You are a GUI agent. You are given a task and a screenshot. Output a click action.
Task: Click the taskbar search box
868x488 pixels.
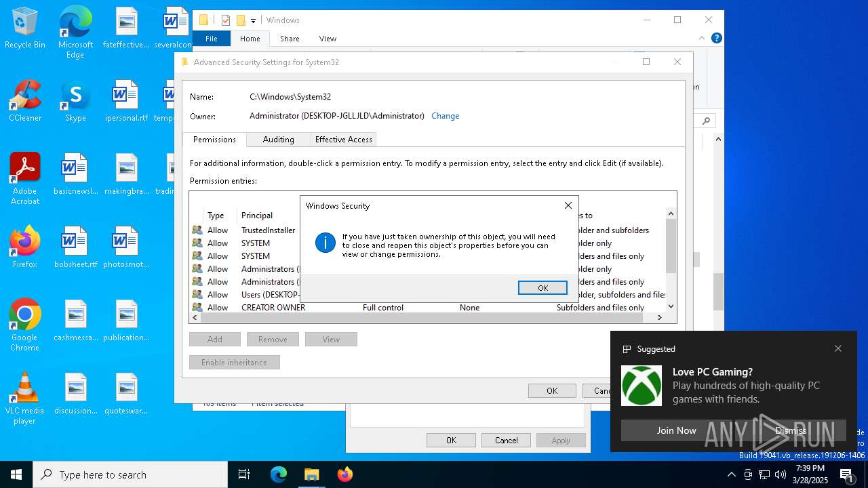(x=130, y=474)
